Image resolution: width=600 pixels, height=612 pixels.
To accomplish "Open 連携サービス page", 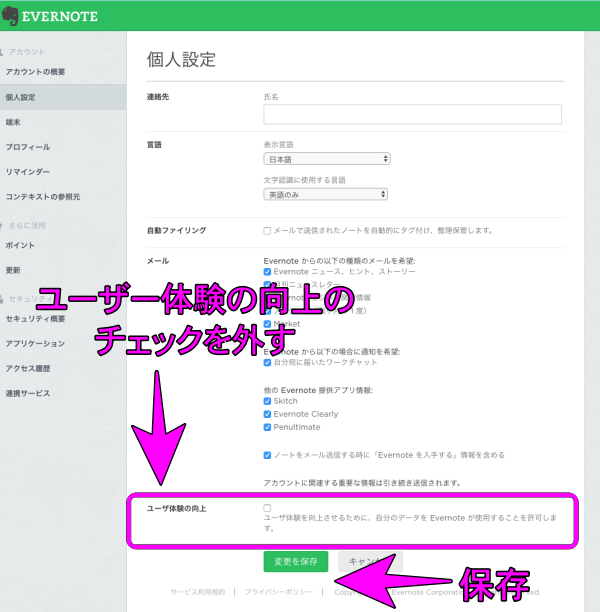I will point(28,393).
